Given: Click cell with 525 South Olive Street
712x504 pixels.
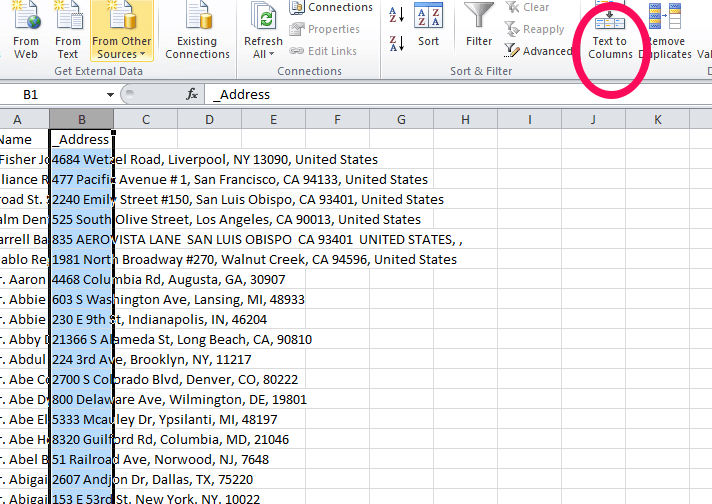Looking at the screenshot, I should [x=82, y=219].
